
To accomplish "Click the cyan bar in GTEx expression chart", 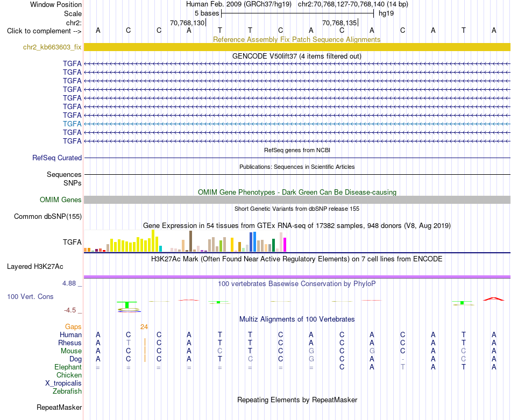I will pos(160,248).
